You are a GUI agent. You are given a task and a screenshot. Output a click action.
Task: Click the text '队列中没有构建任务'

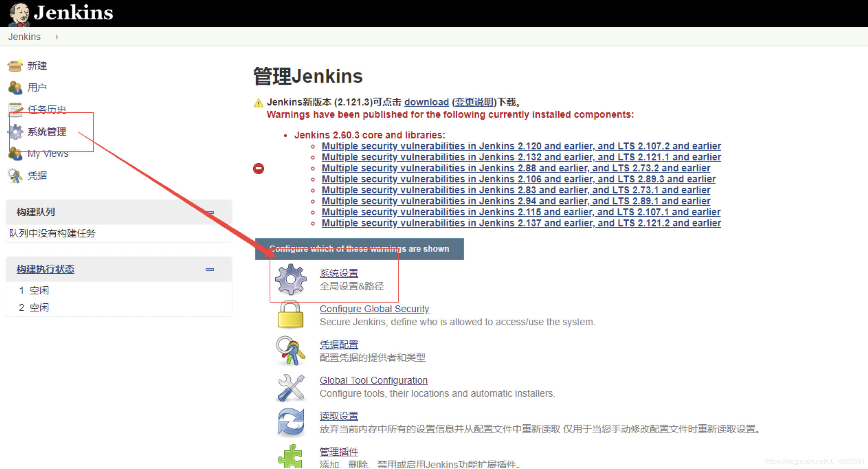coord(52,233)
